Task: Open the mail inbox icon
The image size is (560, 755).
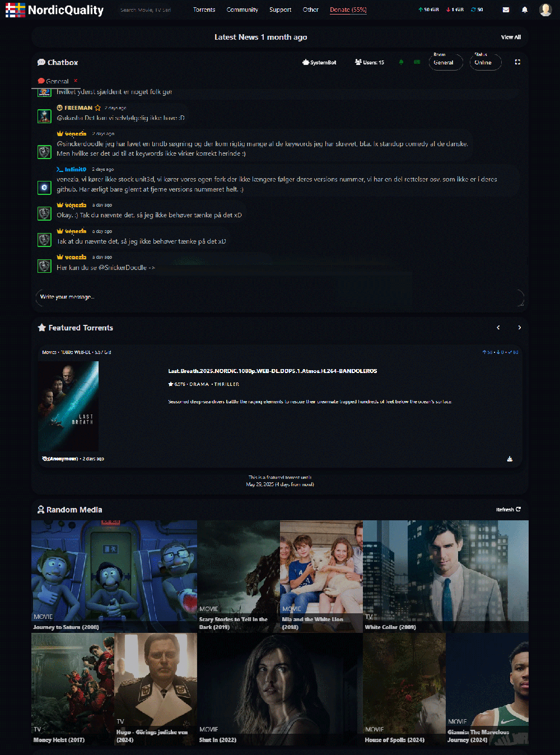Action: coord(506,10)
